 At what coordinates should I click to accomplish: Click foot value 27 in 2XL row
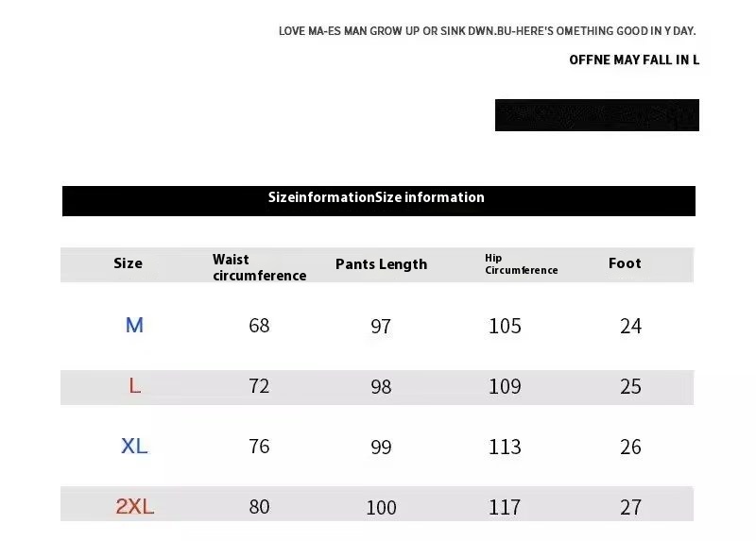click(x=630, y=507)
